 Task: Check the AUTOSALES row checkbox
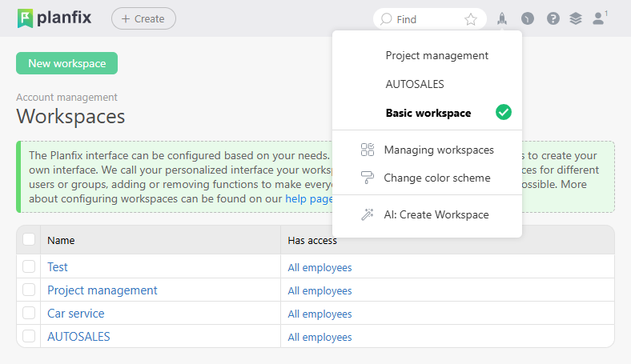click(x=29, y=337)
